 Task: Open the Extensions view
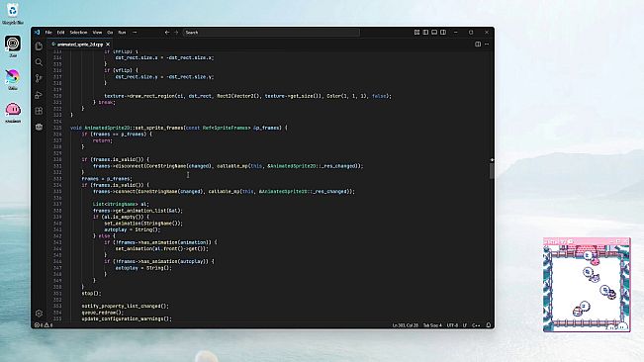(39, 111)
